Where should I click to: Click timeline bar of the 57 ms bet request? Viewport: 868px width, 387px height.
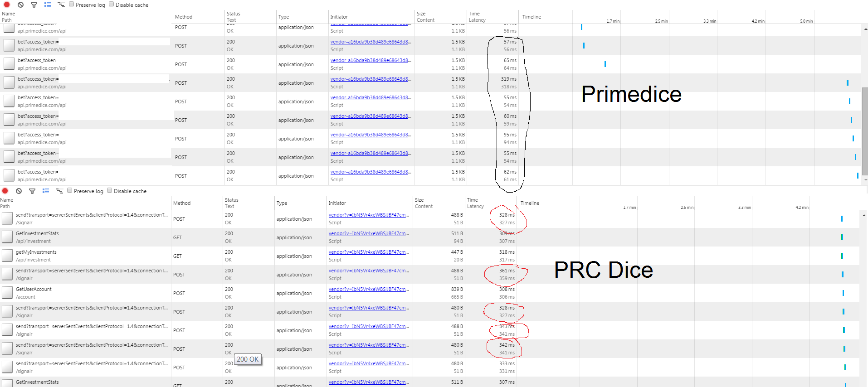584,45
